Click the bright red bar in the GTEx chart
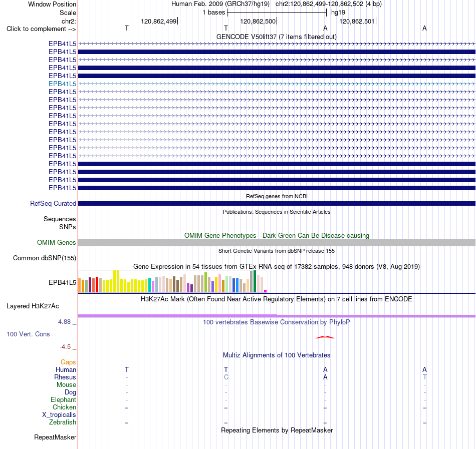The image size is (476, 449). click(x=97, y=284)
